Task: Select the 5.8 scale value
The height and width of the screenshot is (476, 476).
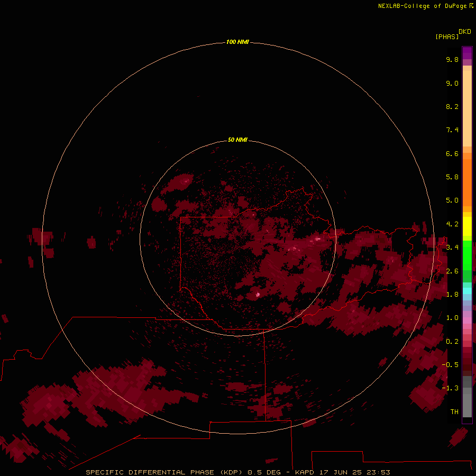Action: pos(452,177)
